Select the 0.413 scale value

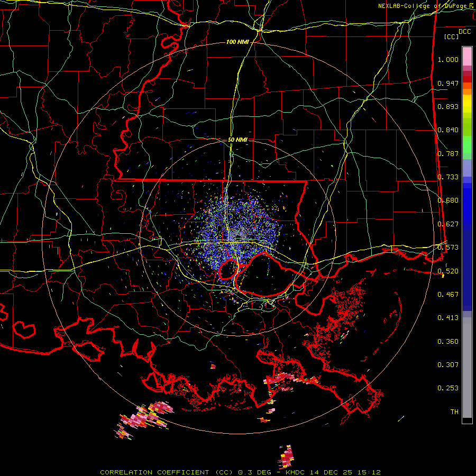[x=448, y=318]
